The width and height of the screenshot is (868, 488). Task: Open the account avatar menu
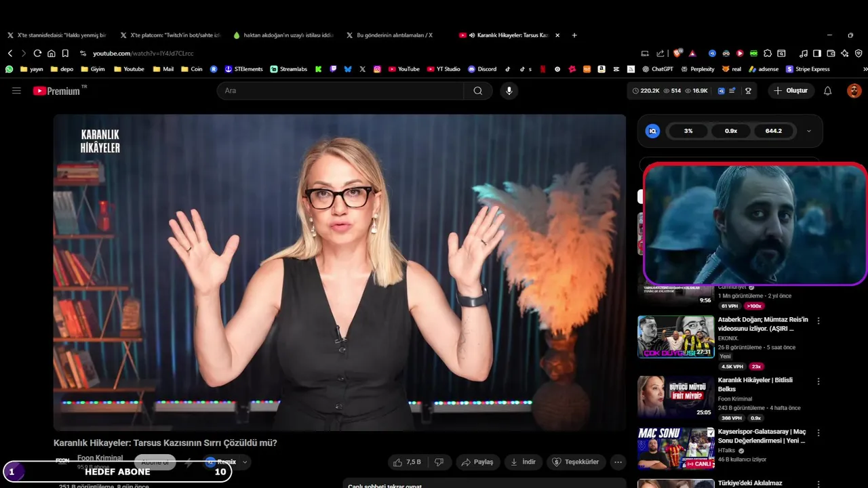854,90
